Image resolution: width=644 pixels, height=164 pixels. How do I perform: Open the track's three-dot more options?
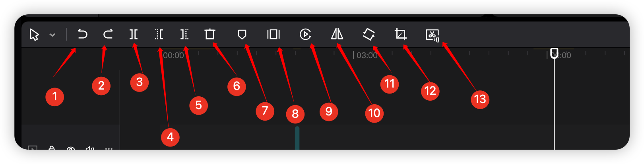pyautogui.click(x=109, y=148)
